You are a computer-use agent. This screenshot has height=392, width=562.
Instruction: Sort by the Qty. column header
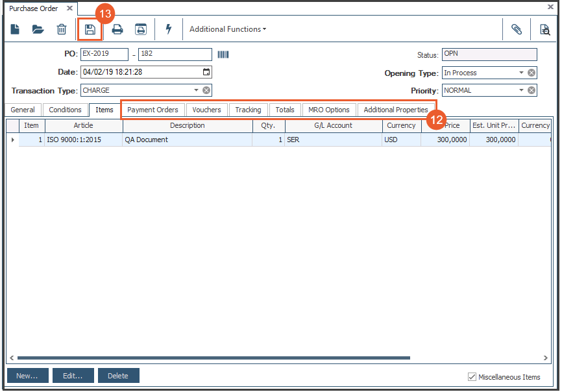[269, 125]
